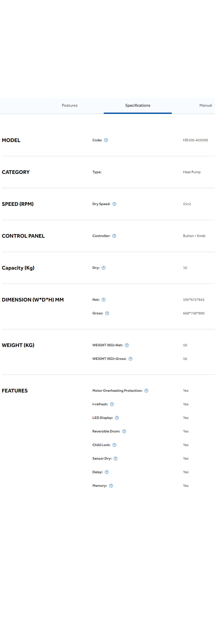
Task: Click the Delay help icon
Action: [x=107, y=472]
